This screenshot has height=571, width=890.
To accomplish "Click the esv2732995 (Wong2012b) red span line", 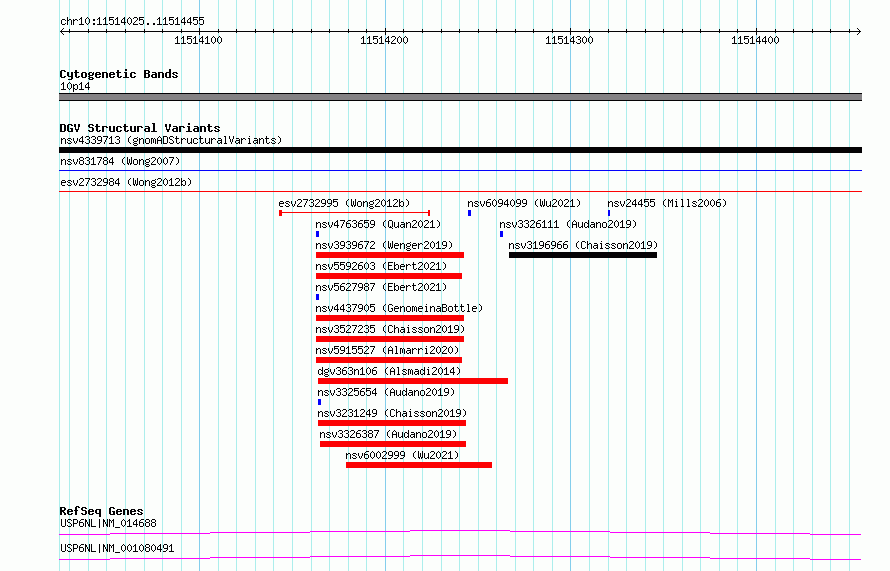I will click(355, 213).
